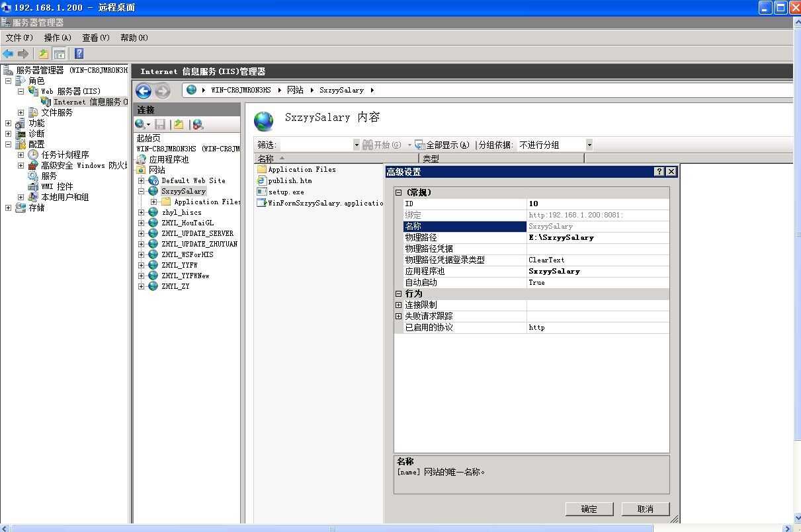Image resolution: width=801 pixels, height=532 pixels.
Task: Click 全部显示 Show All button
Action: 442,145
